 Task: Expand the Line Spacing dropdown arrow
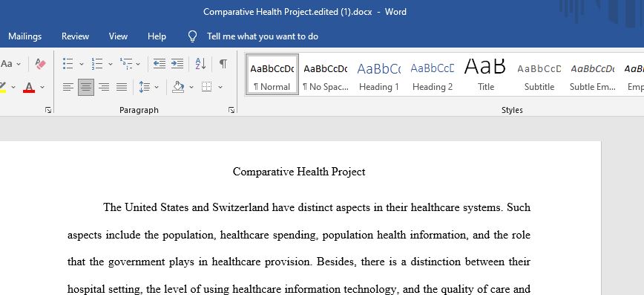[157, 87]
